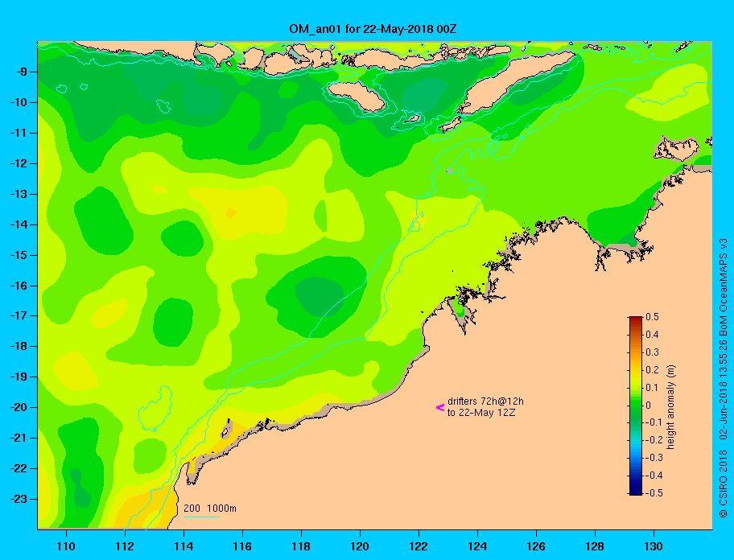
Task: Click longitude axis label 110
Action: (66, 546)
